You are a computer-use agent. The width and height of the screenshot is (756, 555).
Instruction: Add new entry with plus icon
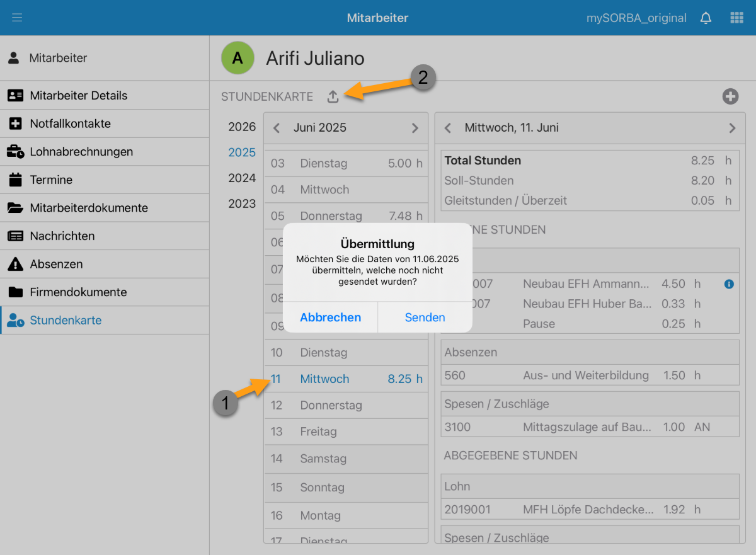point(730,96)
